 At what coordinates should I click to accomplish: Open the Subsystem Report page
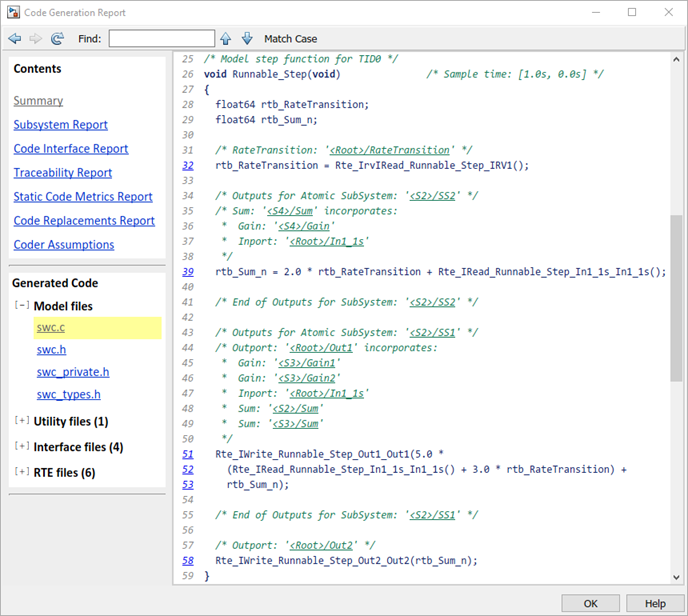60,125
